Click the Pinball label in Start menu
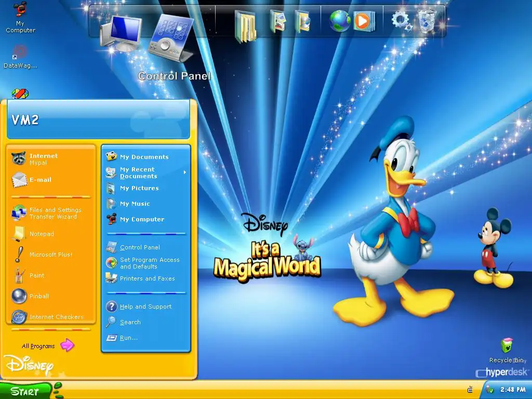 click(x=39, y=296)
